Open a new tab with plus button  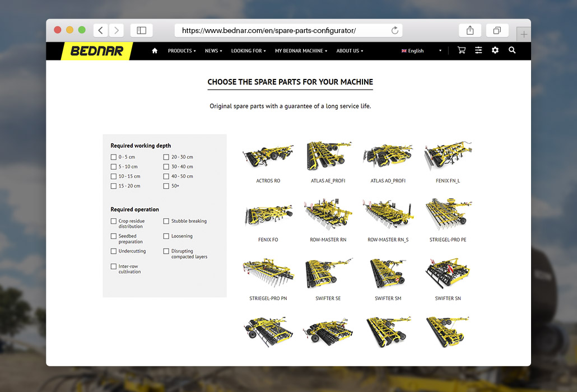coord(524,35)
